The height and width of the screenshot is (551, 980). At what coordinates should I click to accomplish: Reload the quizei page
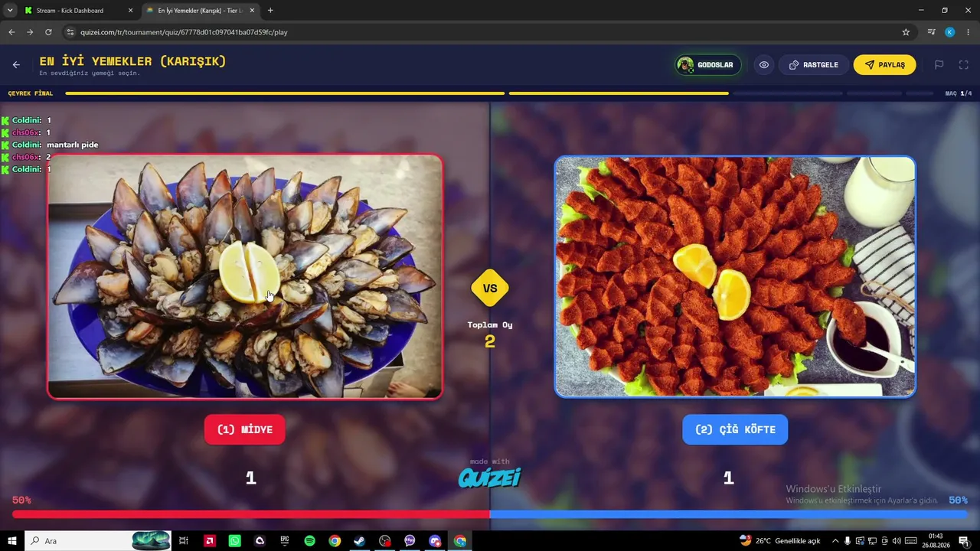48,32
